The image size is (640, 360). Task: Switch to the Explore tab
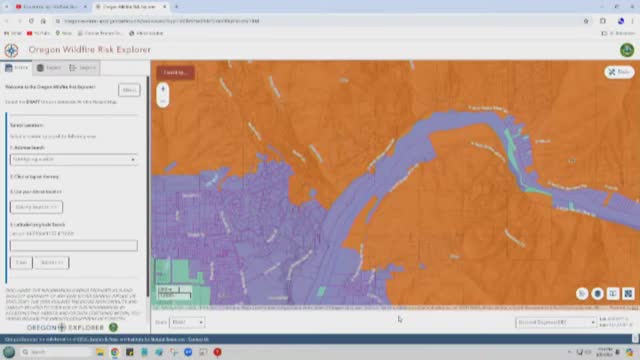coord(49,68)
